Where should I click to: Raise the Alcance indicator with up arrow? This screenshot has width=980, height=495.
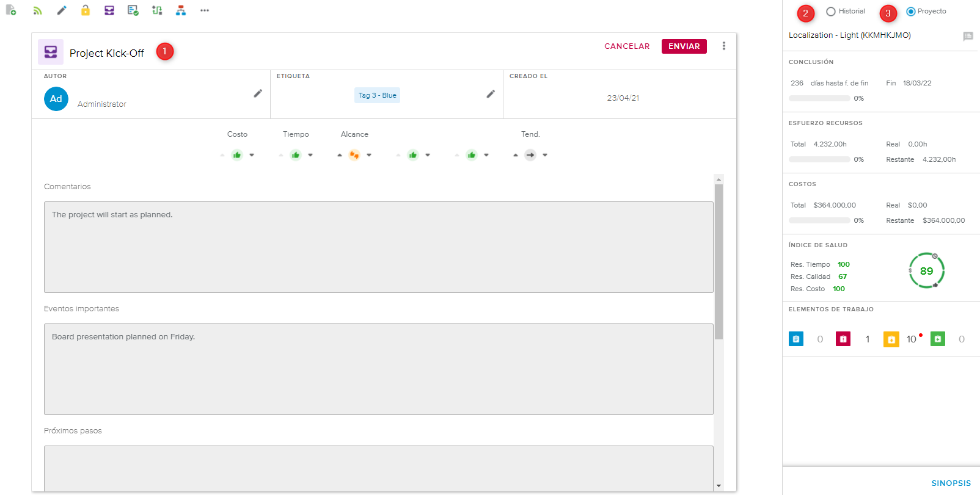(x=340, y=155)
